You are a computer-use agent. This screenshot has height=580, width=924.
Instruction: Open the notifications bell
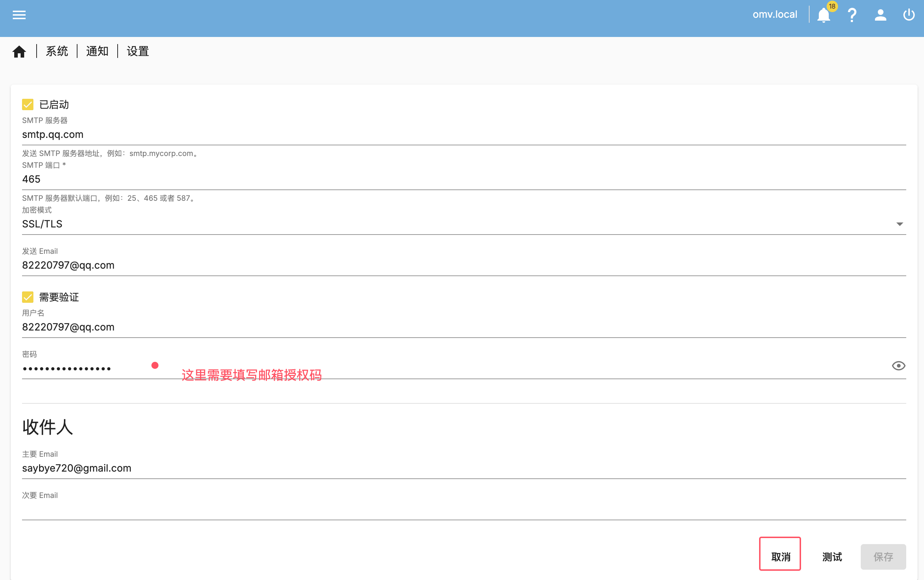point(823,16)
